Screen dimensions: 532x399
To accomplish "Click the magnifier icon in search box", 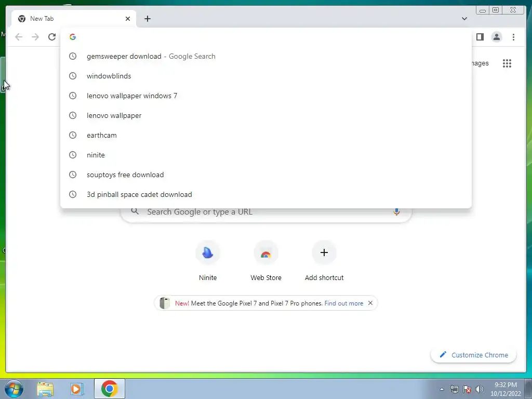I will (135, 211).
